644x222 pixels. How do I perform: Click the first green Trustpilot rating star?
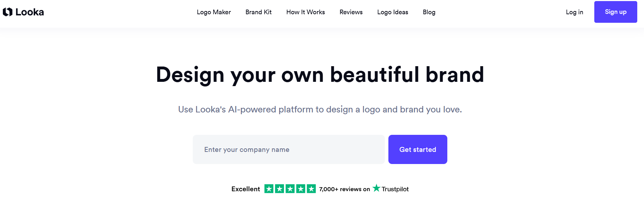[x=269, y=189]
